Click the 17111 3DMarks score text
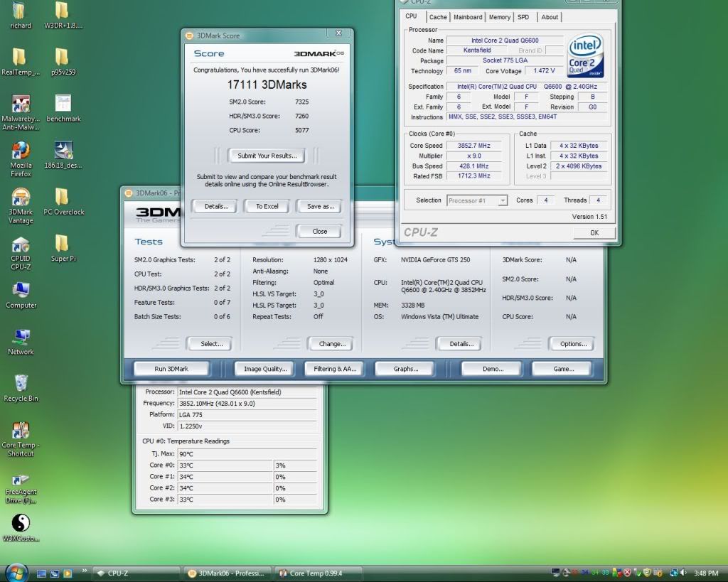This screenshot has width=728, height=582. (267, 85)
